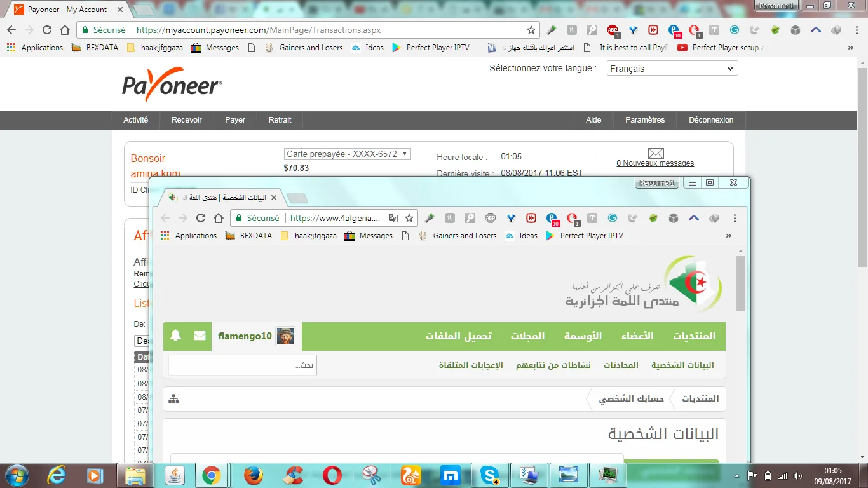
Task: Click the flamengo10 user avatar
Action: click(285, 336)
